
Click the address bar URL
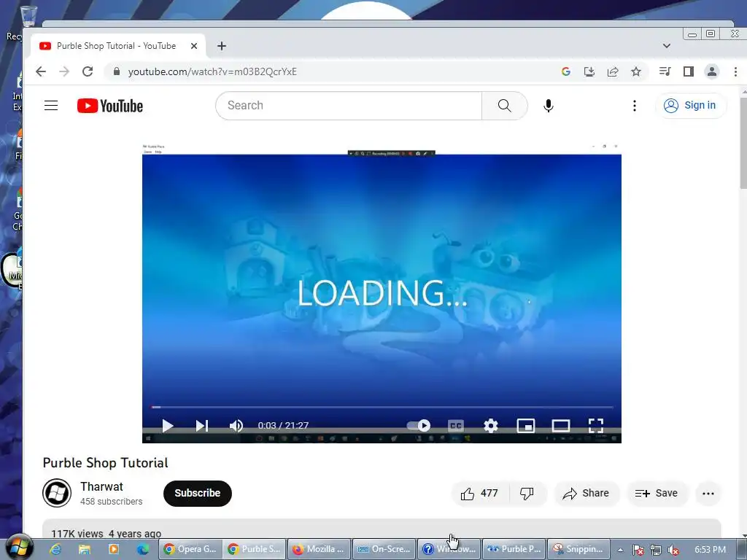[x=212, y=71]
